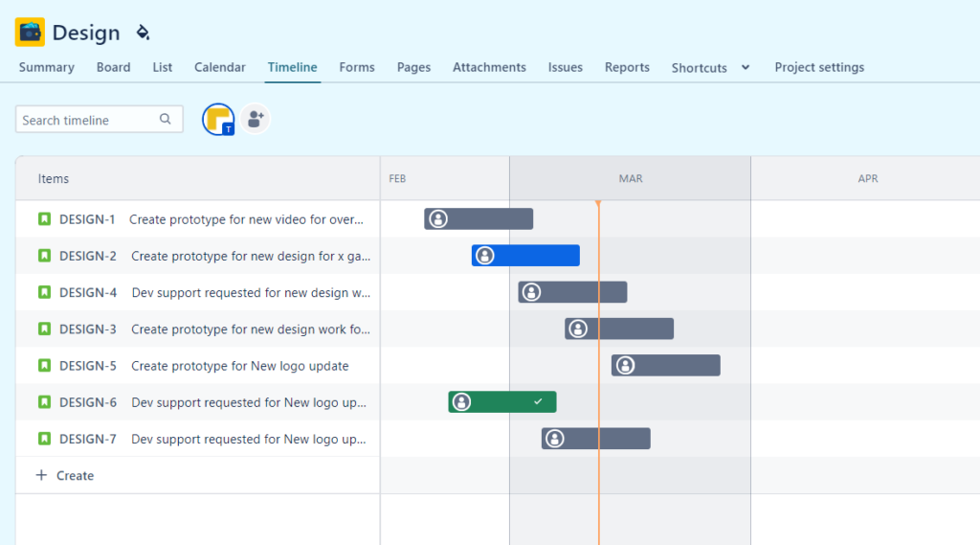The width and height of the screenshot is (980, 545).
Task: Select the team avatar filter
Action: (218, 119)
